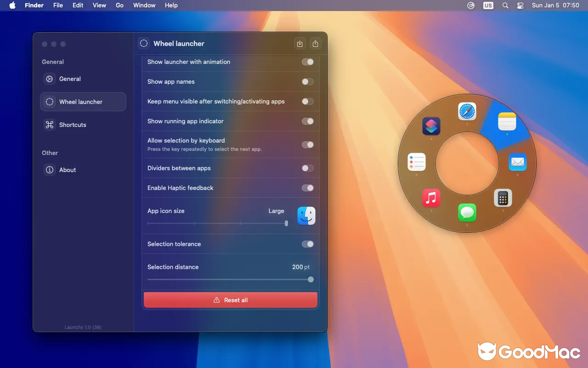588x368 pixels.
Task: Click the 200 pt distance value
Action: click(301, 267)
